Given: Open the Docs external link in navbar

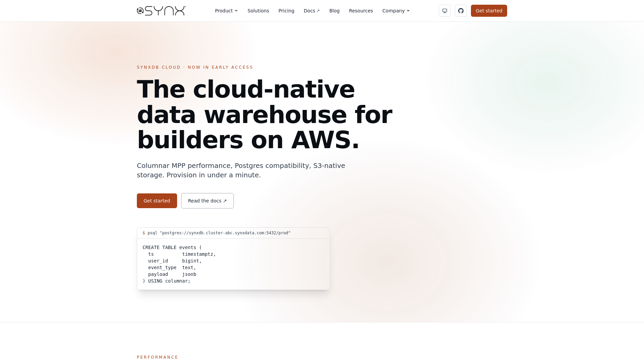Looking at the screenshot, I should 312,11.
